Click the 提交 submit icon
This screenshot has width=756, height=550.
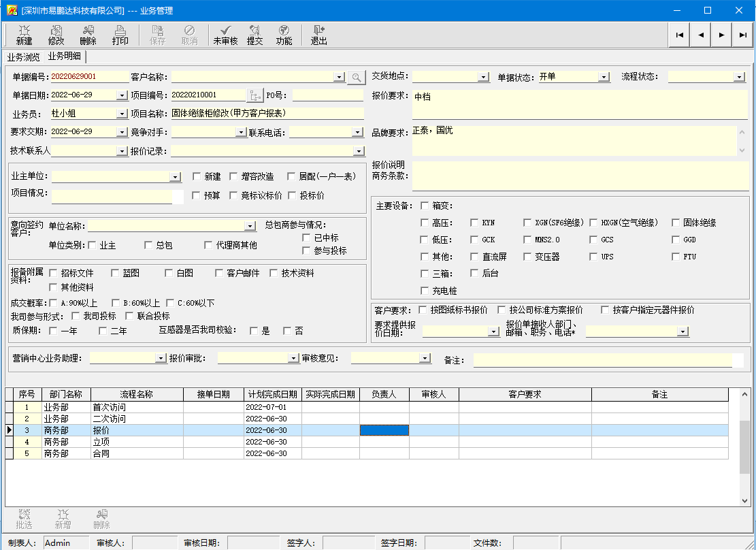(x=254, y=35)
